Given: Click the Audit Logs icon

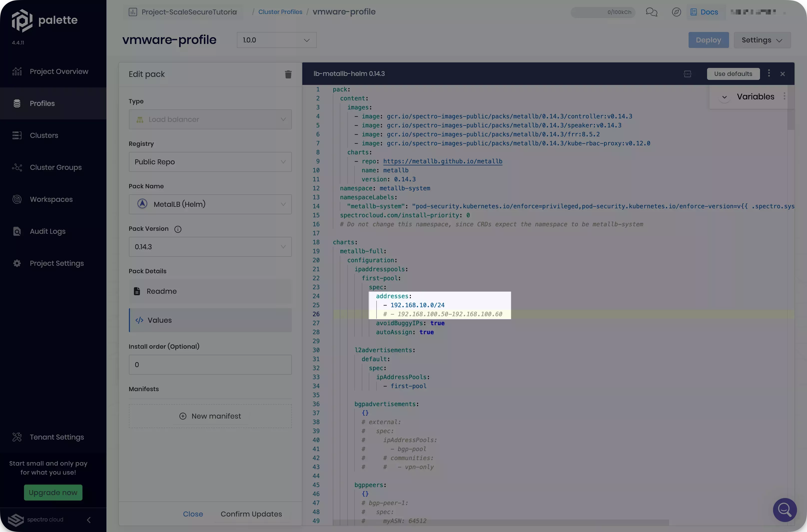Looking at the screenshot, I should click(17, 231).
